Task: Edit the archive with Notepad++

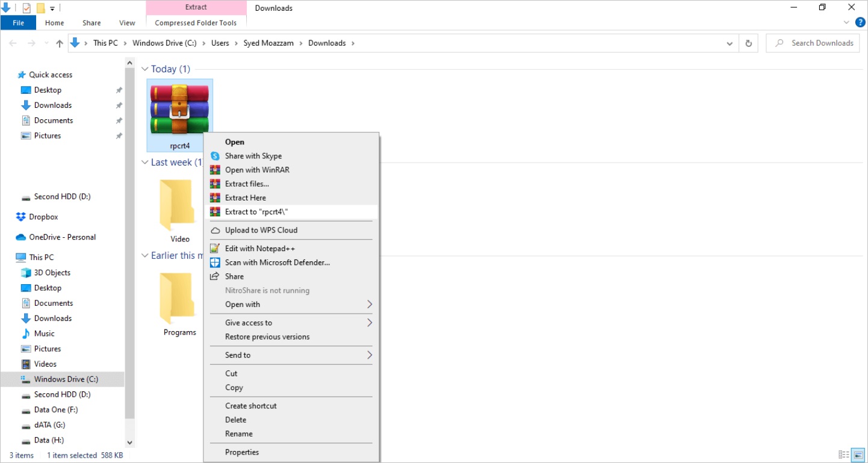Action: (x=258, y=248)
